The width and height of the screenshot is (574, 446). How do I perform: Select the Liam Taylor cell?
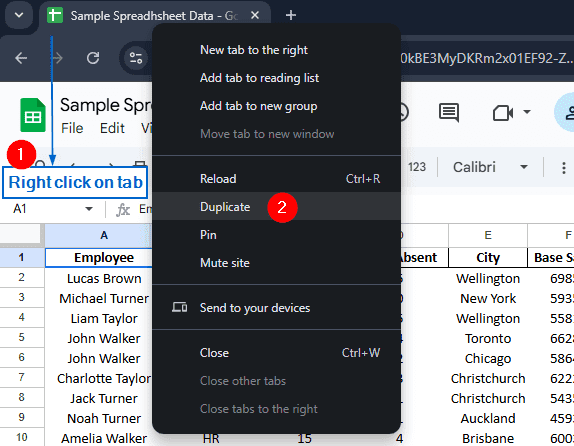[x=98, y=318]
